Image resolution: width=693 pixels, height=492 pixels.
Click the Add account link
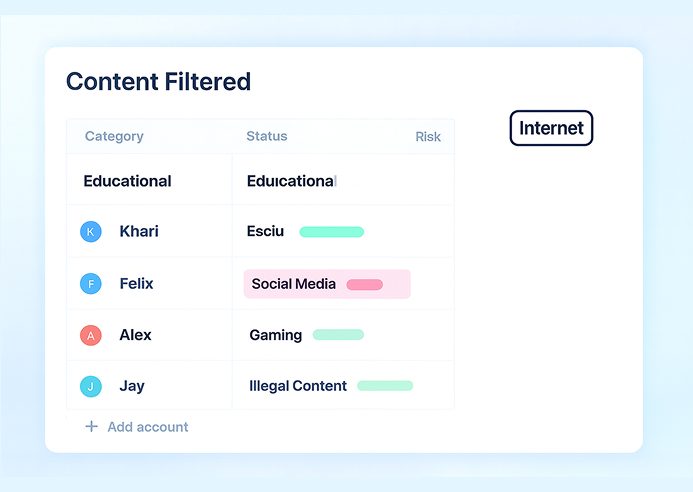click(x=148, y=427)
